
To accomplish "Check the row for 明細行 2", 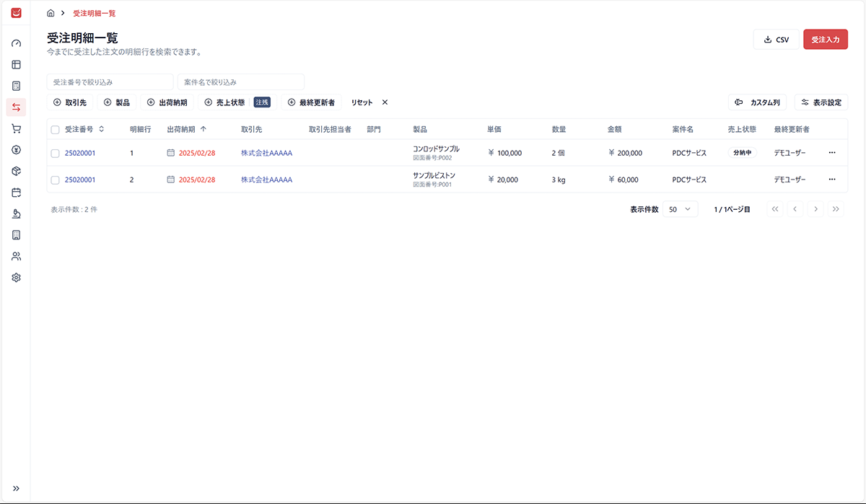I will click(56, 180).
